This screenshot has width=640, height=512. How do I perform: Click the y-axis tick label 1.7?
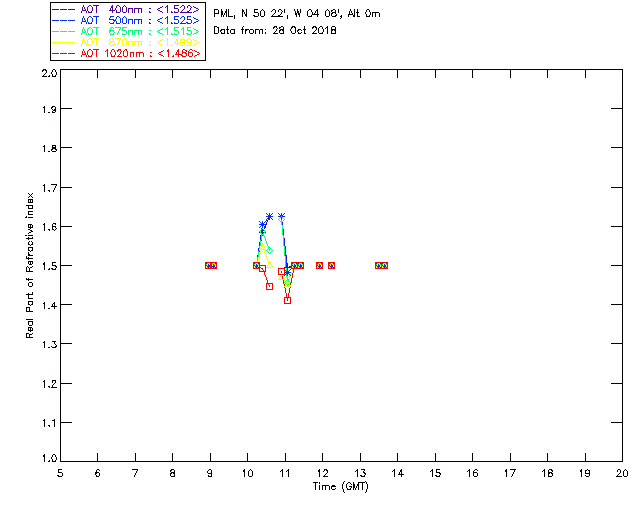coord(49,187)
